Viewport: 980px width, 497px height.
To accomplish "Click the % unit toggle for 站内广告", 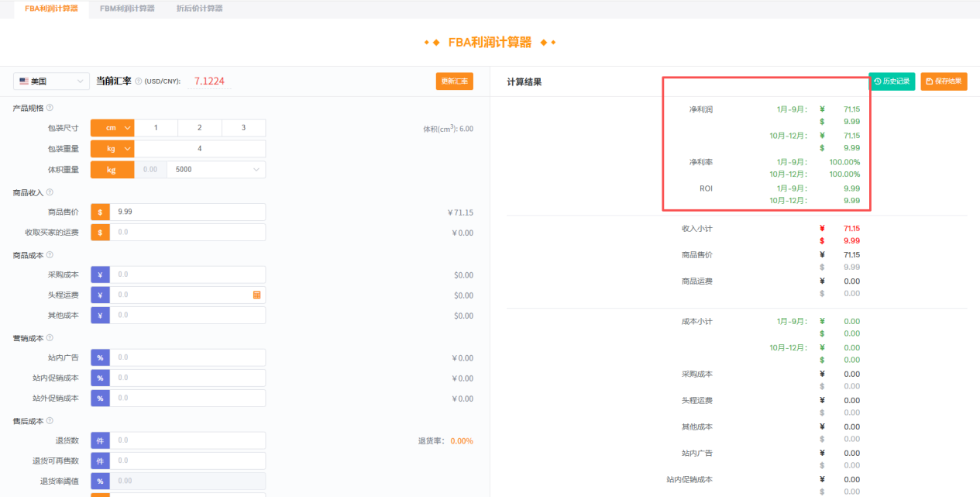I will pos(100,357).
